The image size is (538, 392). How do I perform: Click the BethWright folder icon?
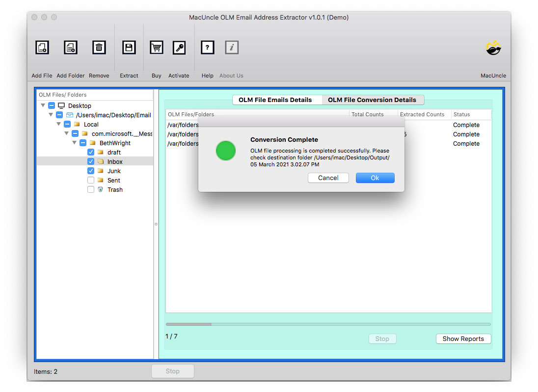[92, 143]
